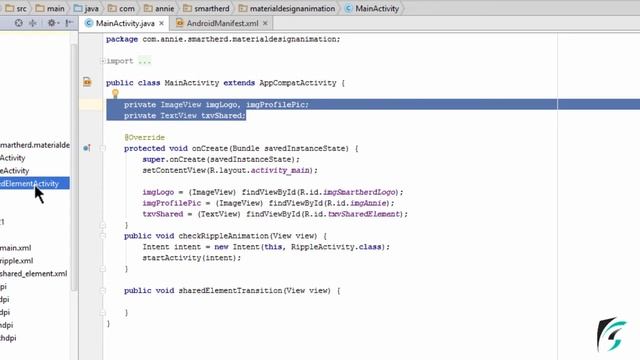Open the main.xml layout file
Screen dimensions: 640x360
tap(16, 248)
